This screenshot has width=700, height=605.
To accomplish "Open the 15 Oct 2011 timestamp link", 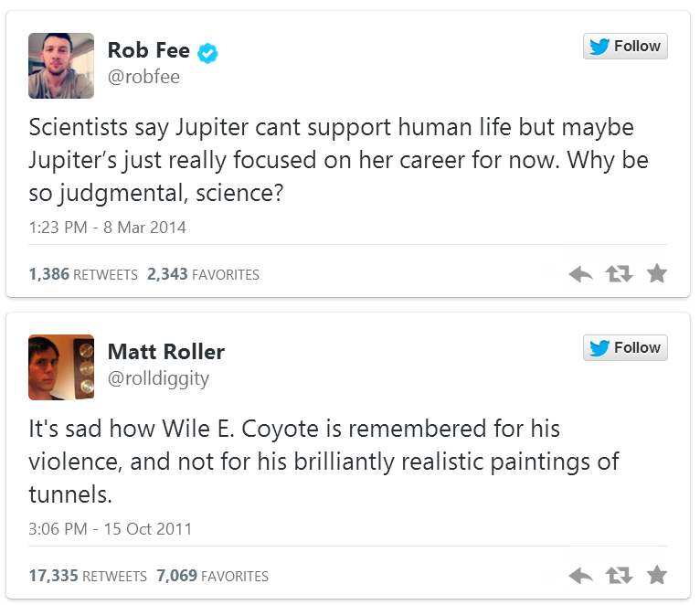I will (111, 529).
